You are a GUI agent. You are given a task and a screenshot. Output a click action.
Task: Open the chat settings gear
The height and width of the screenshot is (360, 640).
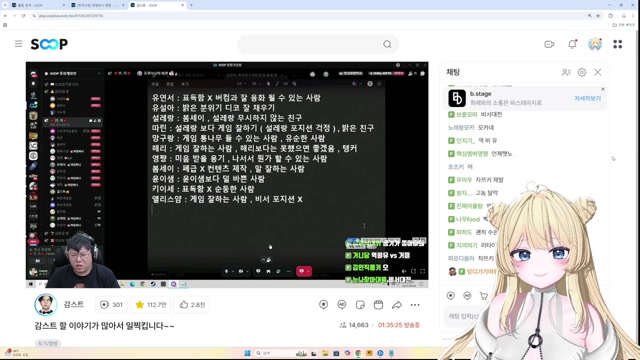click(x=582, y=72)
